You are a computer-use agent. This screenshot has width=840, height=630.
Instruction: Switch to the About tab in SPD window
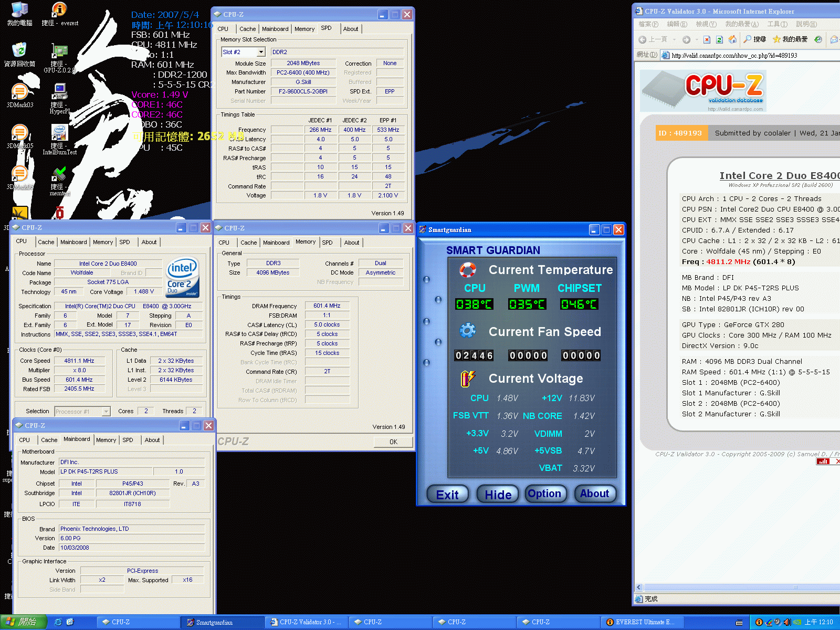[351, 29]
